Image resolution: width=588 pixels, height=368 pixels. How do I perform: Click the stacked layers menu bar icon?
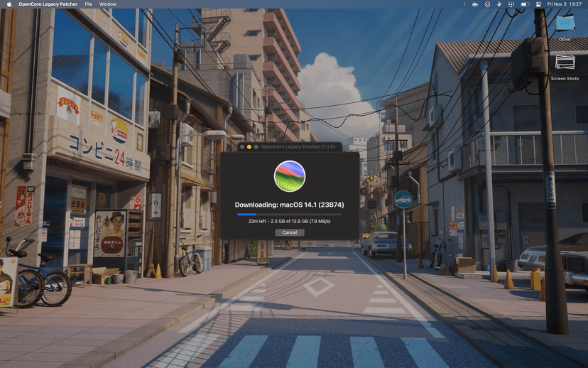click(x=486, y=4)
